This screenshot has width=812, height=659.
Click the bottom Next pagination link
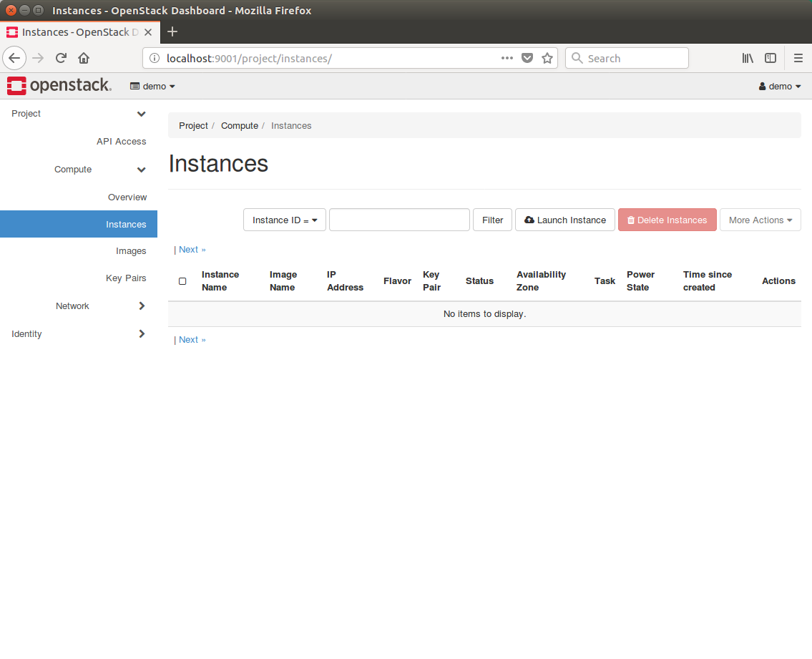192,340
